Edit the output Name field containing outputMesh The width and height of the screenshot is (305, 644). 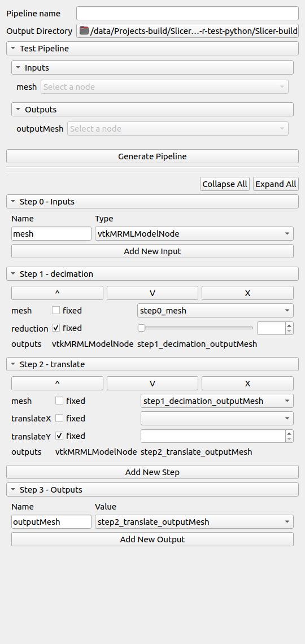(x=51, y=521)
